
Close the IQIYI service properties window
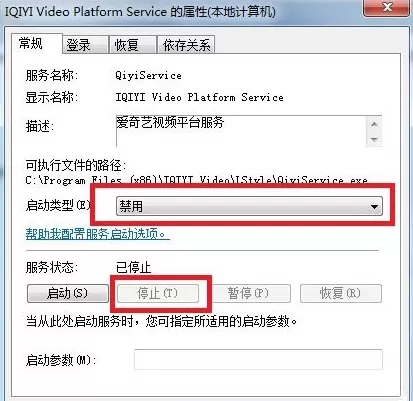[x=386, y=7]
